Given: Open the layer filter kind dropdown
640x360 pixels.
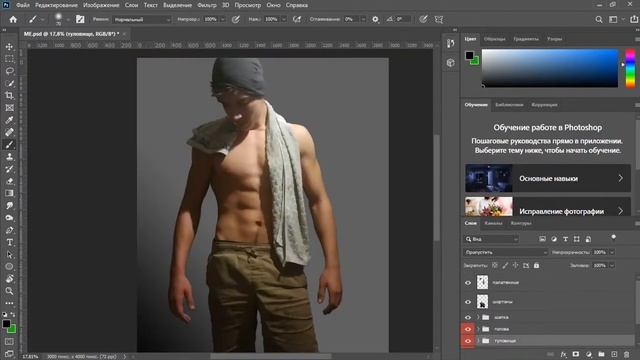Looking at the screenshot, I should (491, 239).
